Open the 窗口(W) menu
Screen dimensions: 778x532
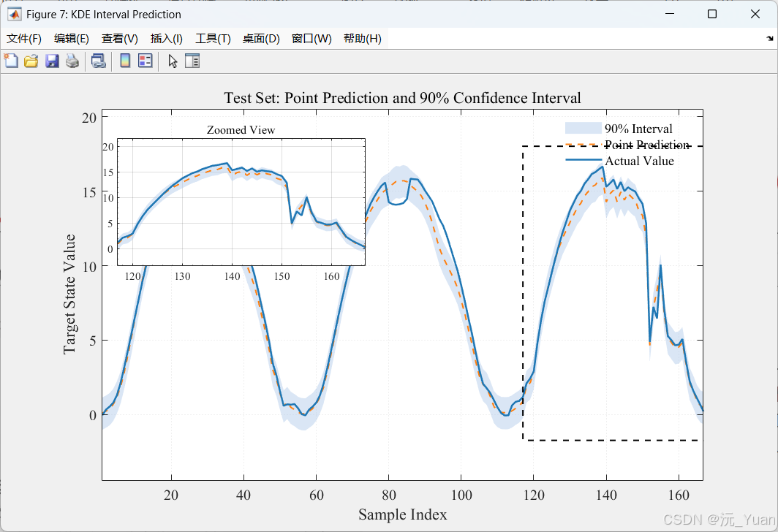coord(311,39)
